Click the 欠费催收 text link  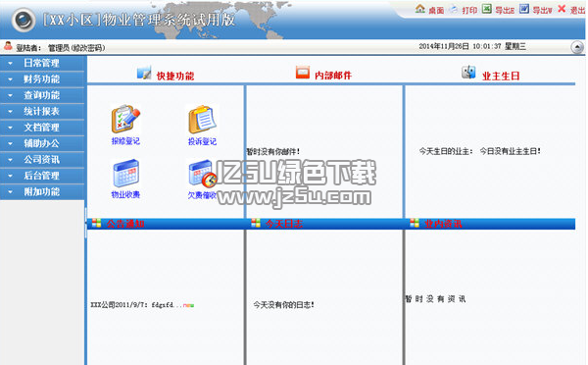tap(202, 195)
